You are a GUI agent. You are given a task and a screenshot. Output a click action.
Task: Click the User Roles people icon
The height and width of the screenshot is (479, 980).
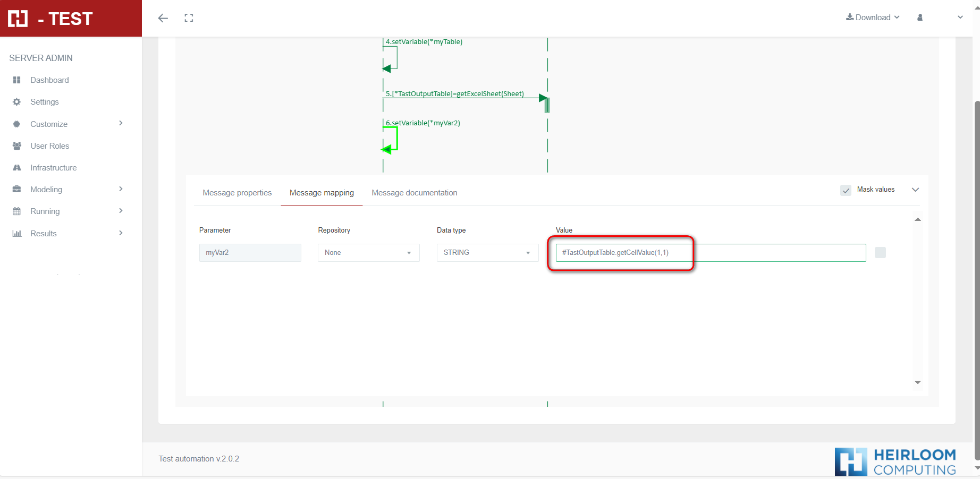click(17, 146)
